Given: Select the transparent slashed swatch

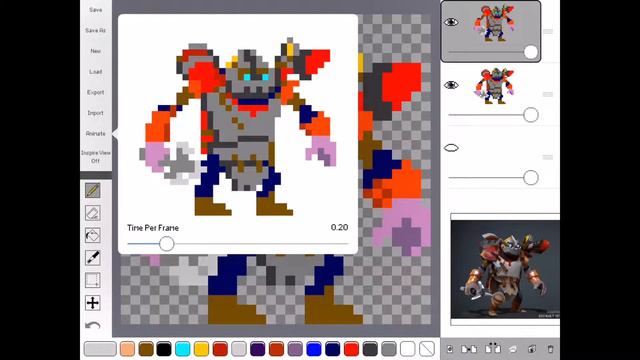Looking at the screenshot, I should pyautogui.click(x=427, y=349).
